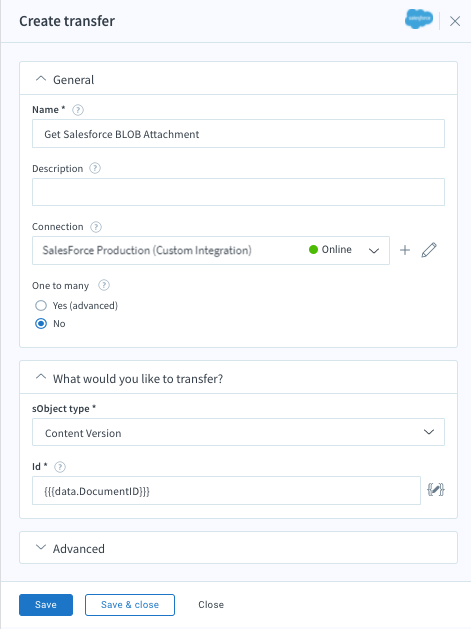Focus the Description input field
The image size is (471, 629).
click(x=238, y=192)
